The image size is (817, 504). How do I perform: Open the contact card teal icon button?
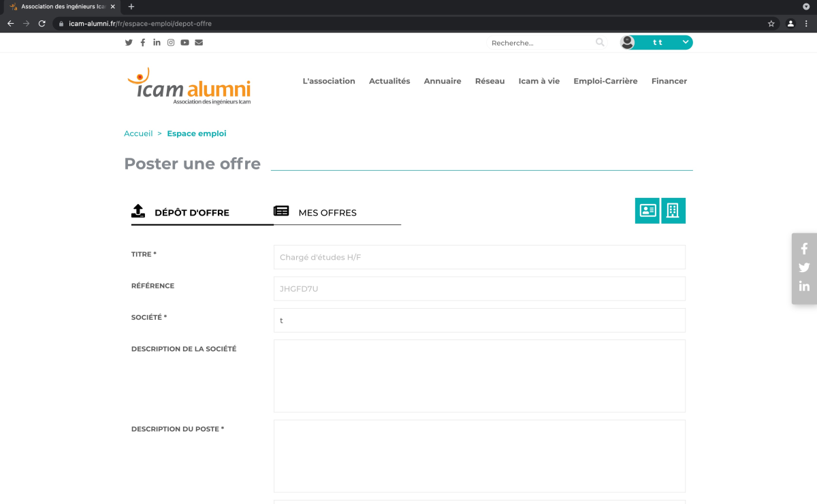[647, 211]
